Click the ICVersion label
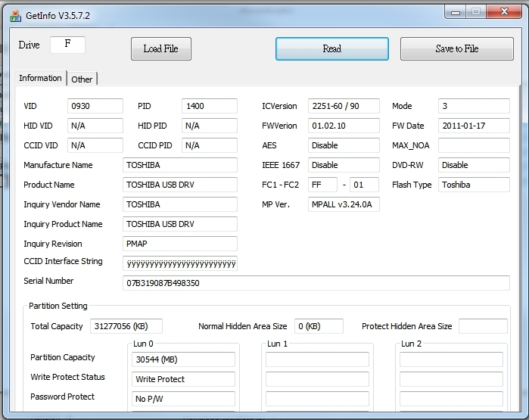Viewport: 529px width, 420px height. tap(279, 106)
